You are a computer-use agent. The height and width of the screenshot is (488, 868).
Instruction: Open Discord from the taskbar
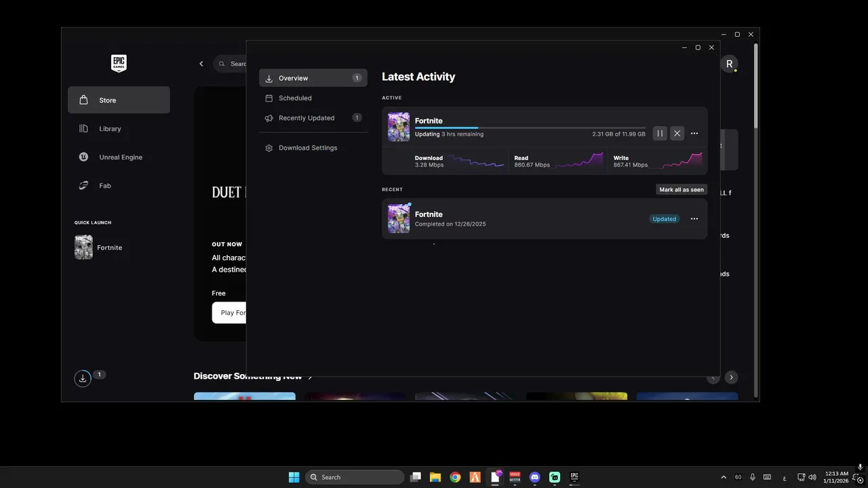click(x=535, y=477)
